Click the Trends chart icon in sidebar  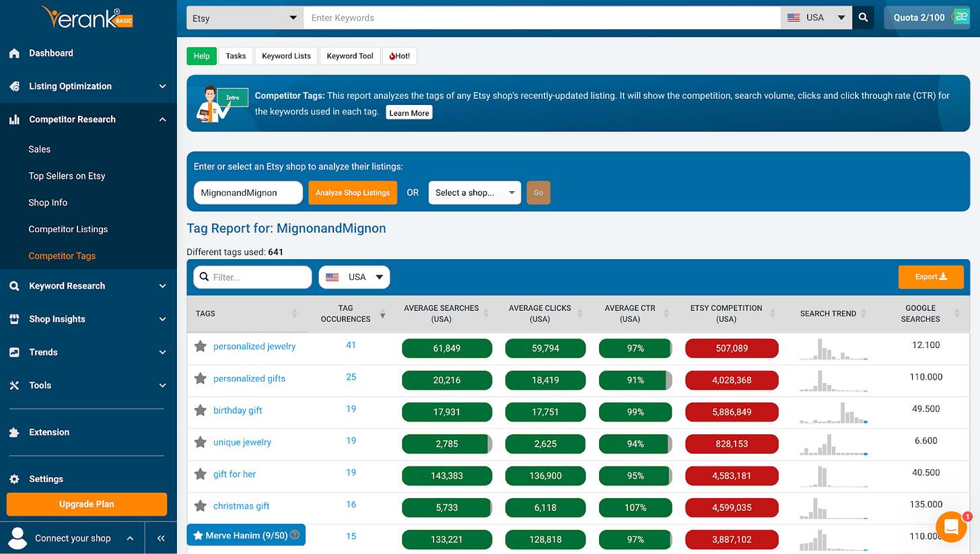14,352
